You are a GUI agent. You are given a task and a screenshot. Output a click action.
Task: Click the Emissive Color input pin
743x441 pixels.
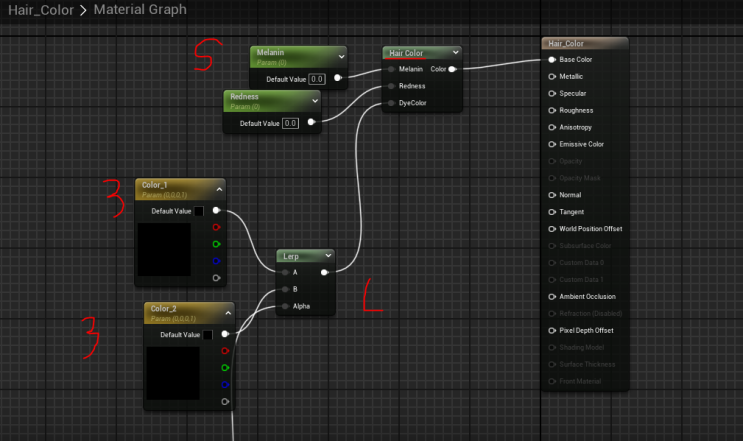[x=552, y=144]
